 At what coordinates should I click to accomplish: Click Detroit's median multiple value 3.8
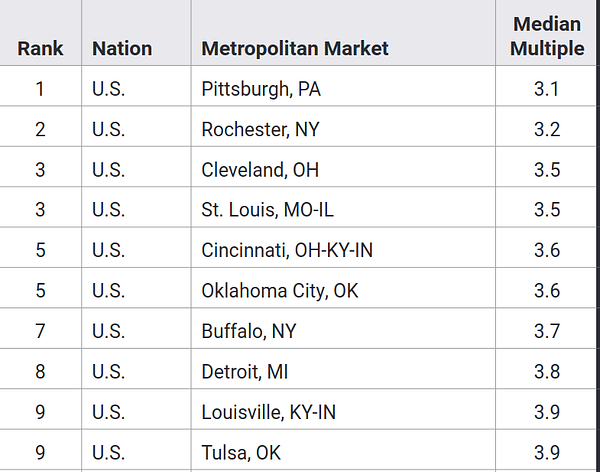pyautogui.click(x=547, y=372)
